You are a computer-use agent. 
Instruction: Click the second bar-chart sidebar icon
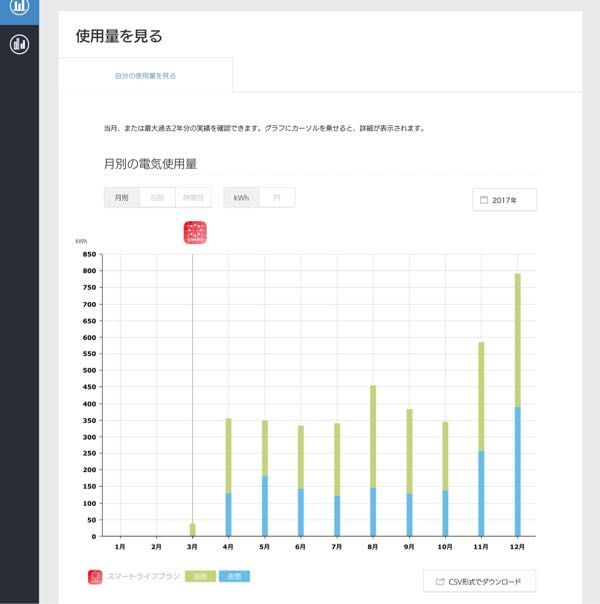19,44
